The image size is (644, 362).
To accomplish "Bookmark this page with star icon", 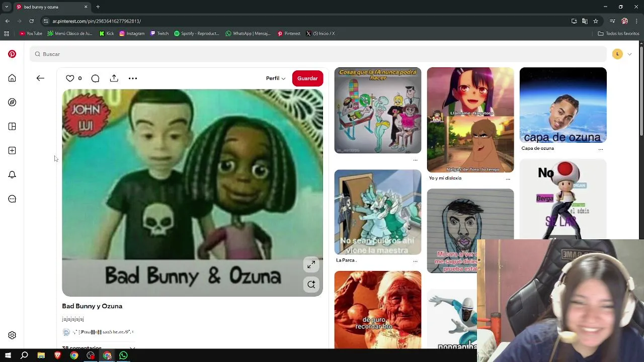I will (596, 21).
